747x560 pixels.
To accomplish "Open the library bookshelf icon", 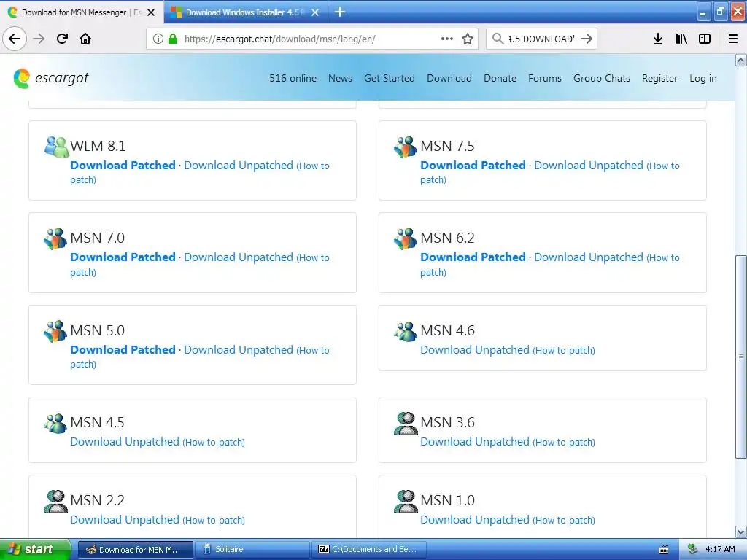I will coord(681,39).
